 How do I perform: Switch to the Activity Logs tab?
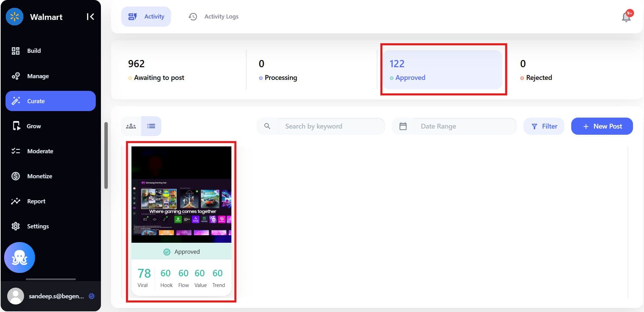(214, 16)
